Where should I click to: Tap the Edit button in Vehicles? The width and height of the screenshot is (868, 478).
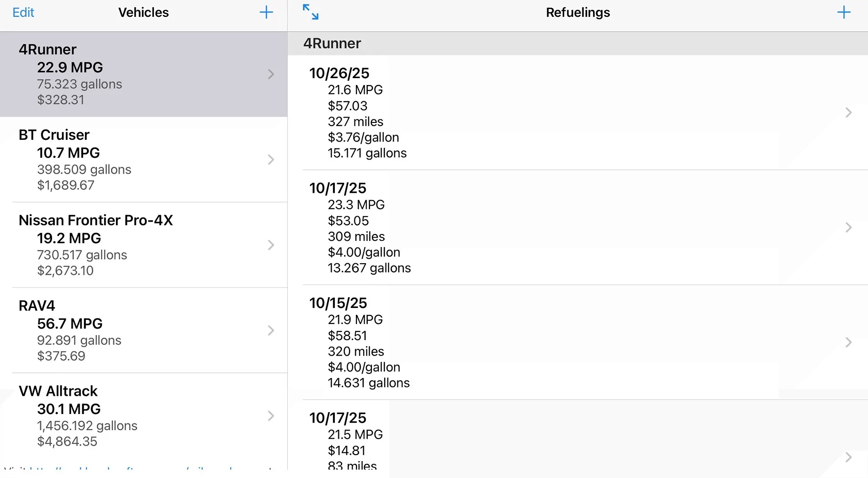(23, 12)
